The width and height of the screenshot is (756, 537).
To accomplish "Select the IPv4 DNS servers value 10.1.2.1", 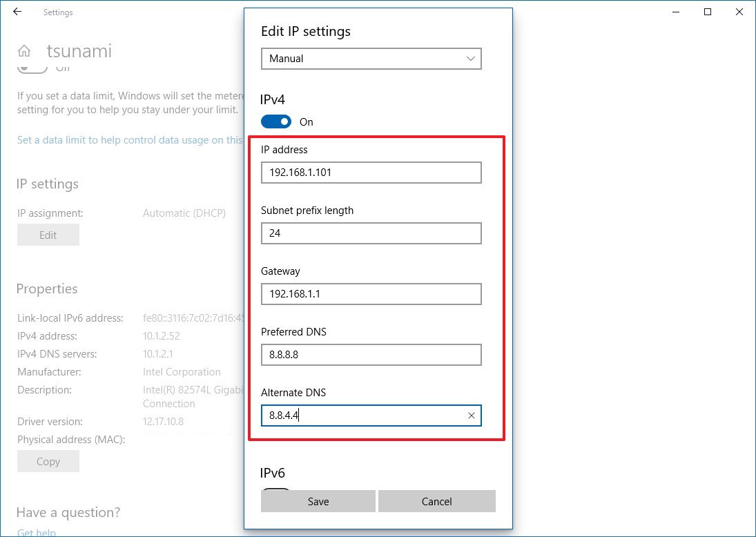I will coord(157,354).
